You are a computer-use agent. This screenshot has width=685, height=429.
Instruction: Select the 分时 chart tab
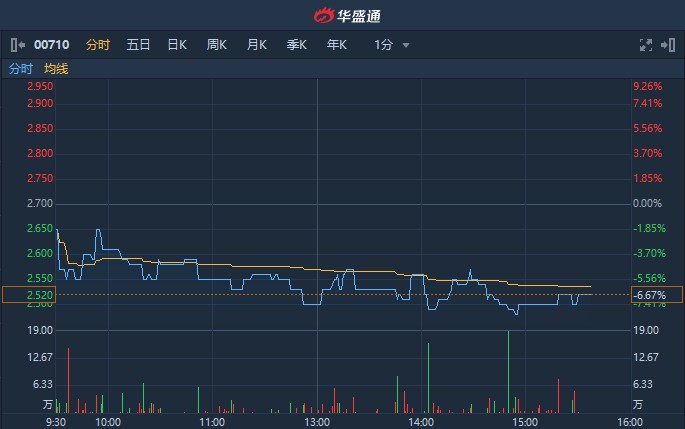[98, 45]
